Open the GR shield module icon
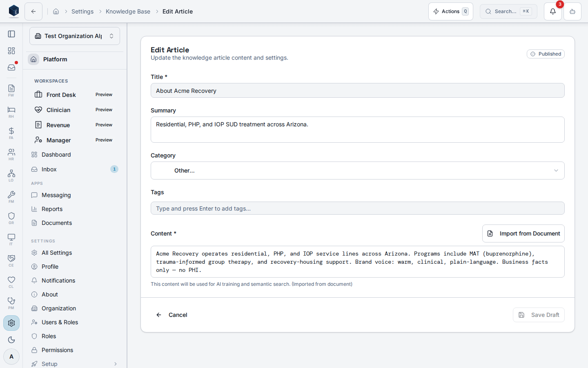 point(11,218)
